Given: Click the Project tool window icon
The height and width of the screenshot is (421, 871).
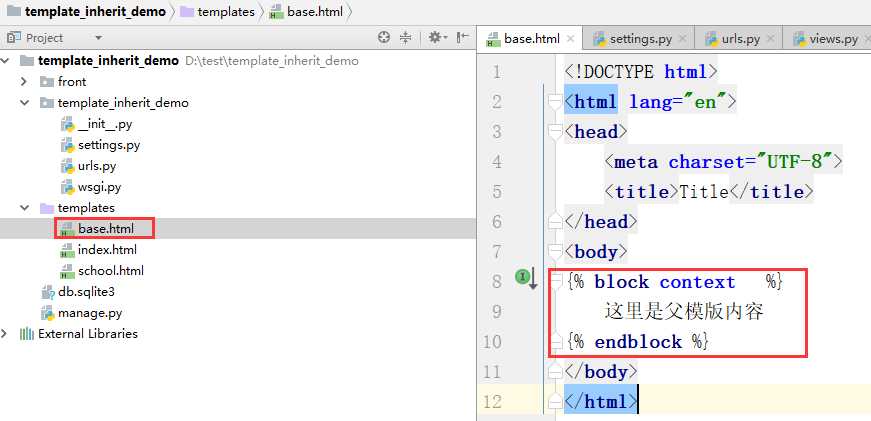Looking at the screenshot, I should (x=14, y=38).
